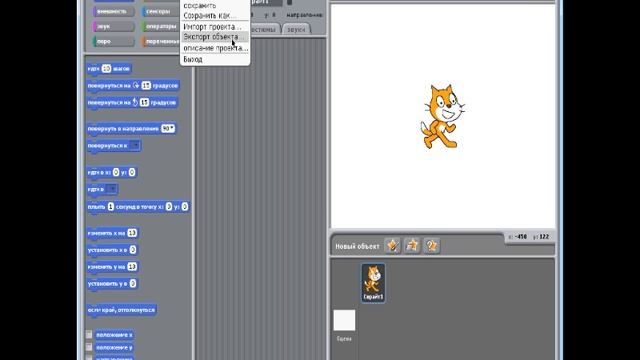Click x value field in 'идти в x: y:' block
The width and height of the screenshot is (640, 360).
click(x=116, y=172)
